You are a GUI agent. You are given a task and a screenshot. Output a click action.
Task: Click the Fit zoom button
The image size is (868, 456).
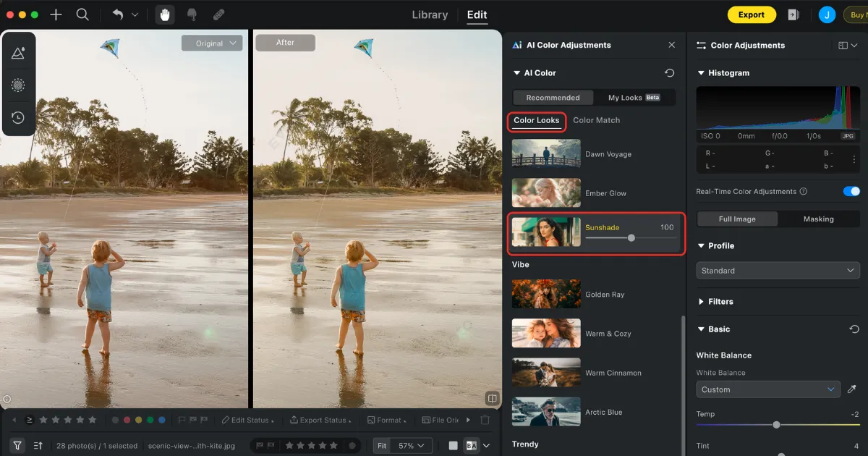(x=383, y=446)
